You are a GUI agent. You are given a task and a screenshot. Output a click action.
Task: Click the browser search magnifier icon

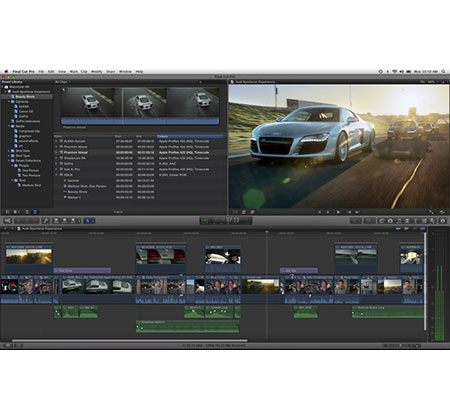200,82
